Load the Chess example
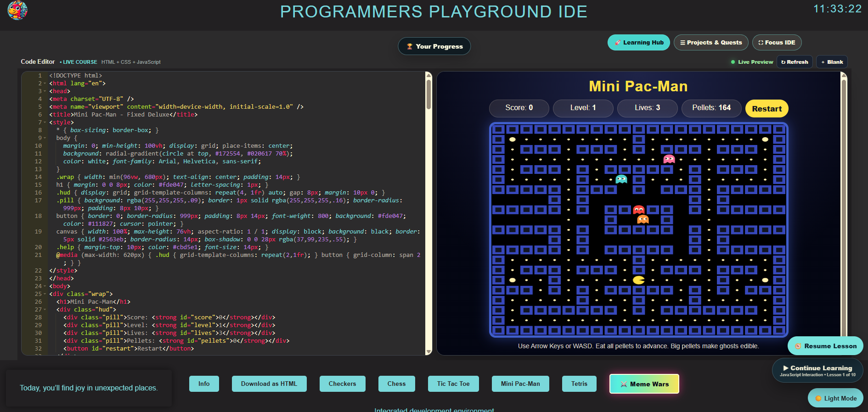This screenshot has width=868, height=412. tap(396, 384)
